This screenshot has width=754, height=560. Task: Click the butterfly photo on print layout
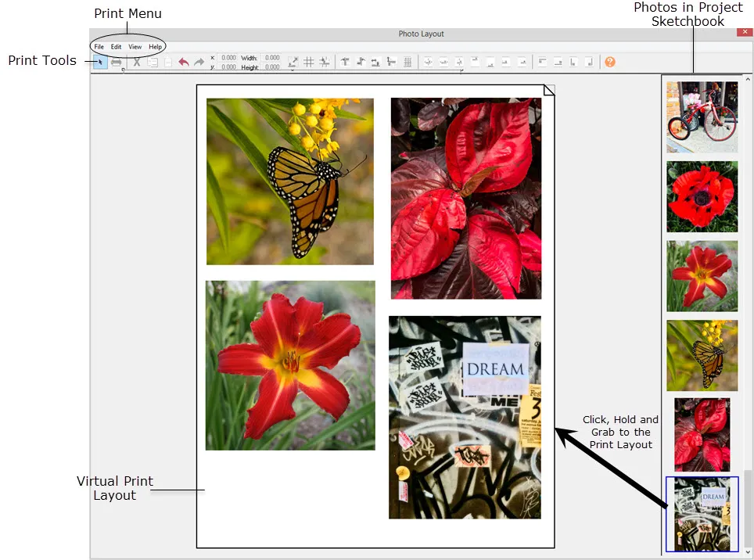(290, 181)
